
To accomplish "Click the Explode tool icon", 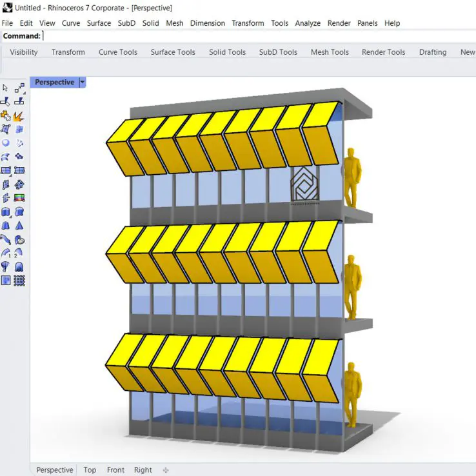I will [x=19, y=116].
